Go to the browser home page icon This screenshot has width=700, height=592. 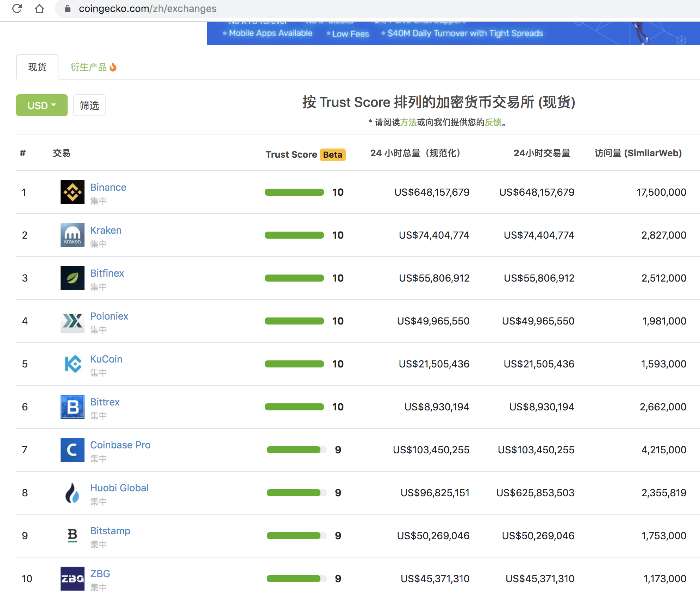39,8
